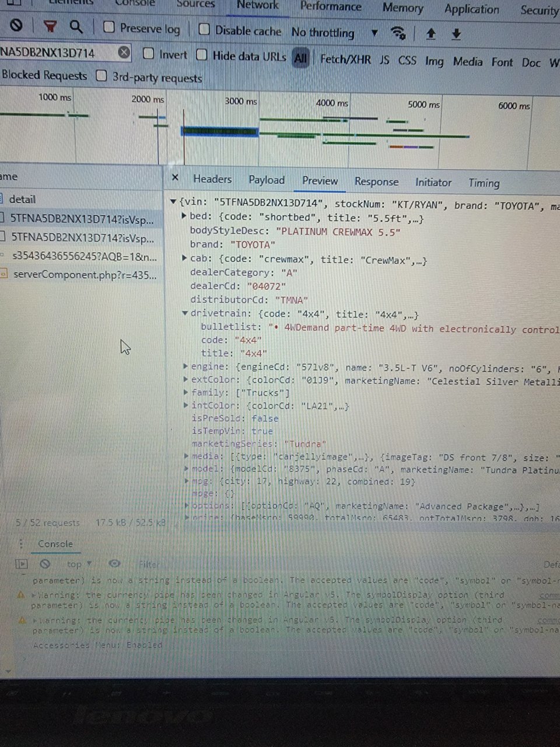Open the Memory panel tab
The width and height of the screenshot is (560, 747).
(403, 8)
